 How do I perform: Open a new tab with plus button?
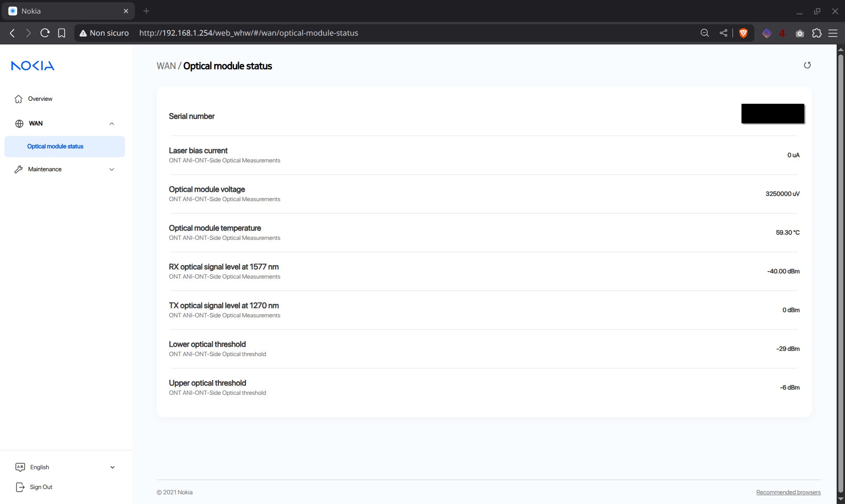click(x=147, y=11)
